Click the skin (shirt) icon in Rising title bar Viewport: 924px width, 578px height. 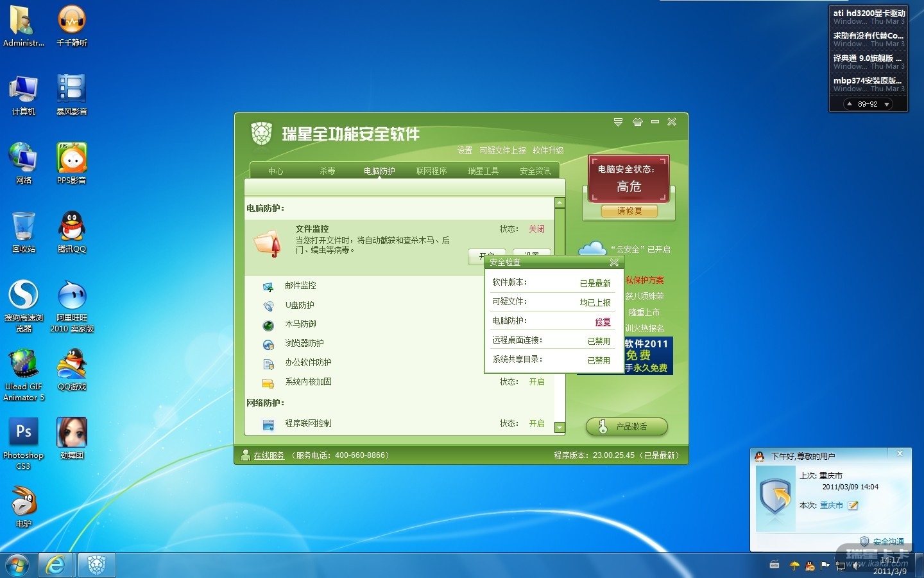tap(637, 121)
